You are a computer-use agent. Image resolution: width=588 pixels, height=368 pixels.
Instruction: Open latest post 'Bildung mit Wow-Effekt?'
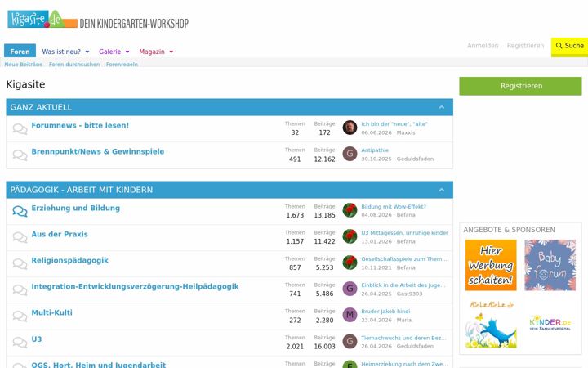394,207
